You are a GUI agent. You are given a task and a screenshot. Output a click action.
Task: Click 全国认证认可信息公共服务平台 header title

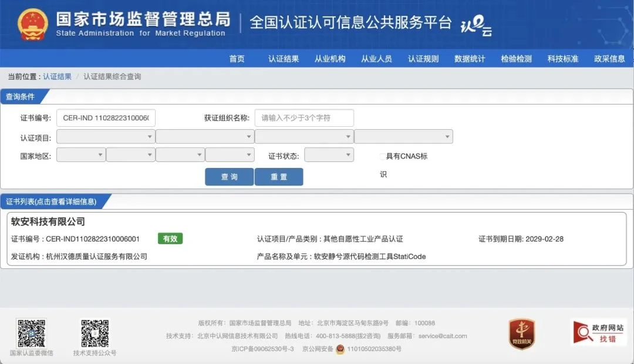(x=350, y=22)
